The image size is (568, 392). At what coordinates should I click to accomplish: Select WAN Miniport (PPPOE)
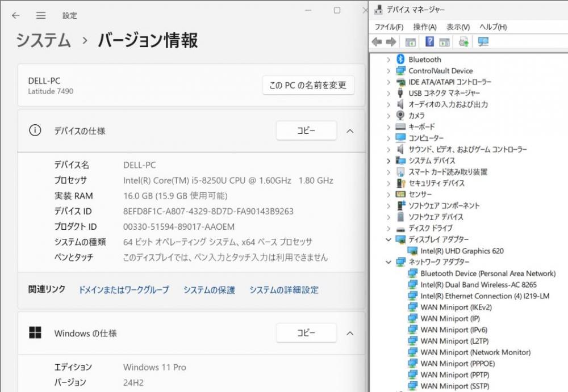[457, 364]
